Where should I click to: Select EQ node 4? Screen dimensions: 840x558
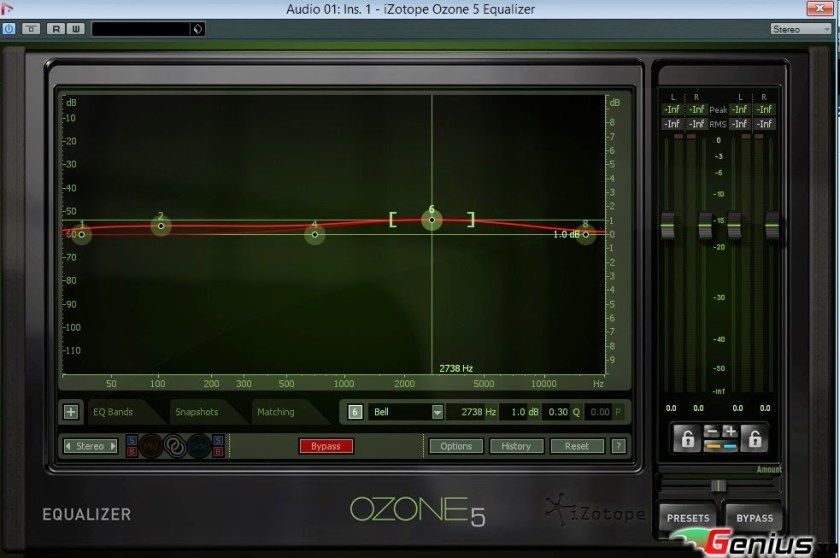[x=314, y=234]
